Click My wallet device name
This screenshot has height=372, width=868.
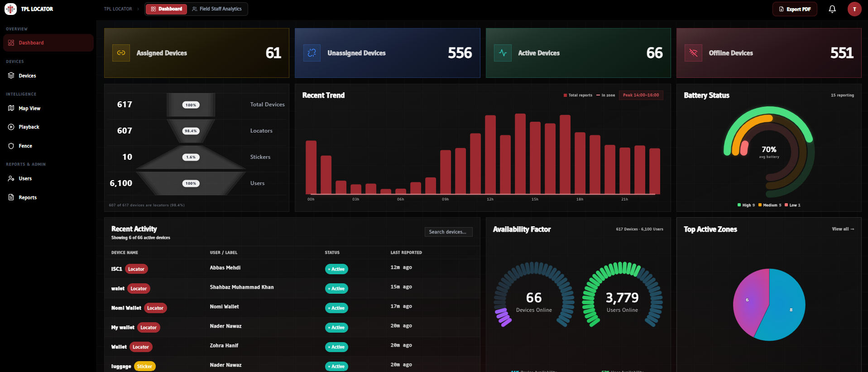[x=123, y=327]
